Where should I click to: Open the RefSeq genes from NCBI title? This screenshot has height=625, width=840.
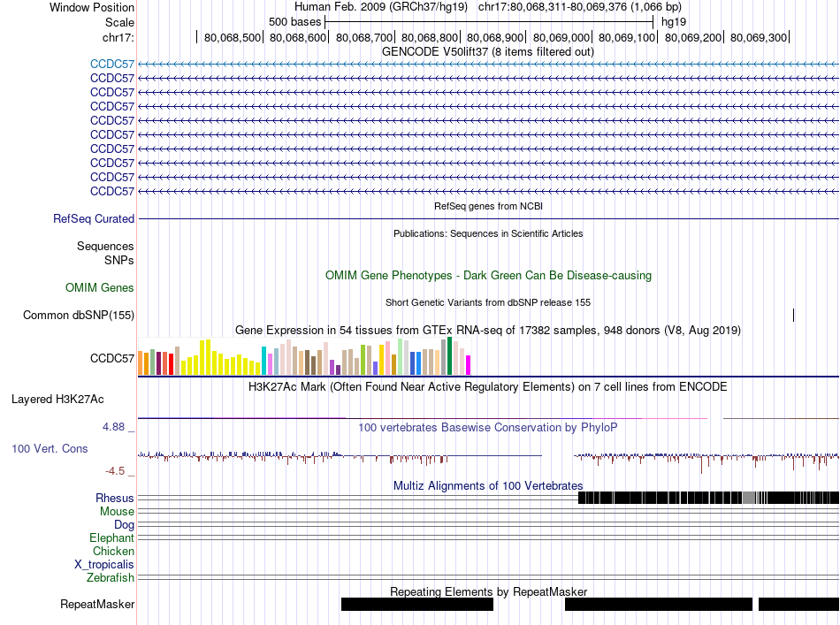(x=488, y=206)
